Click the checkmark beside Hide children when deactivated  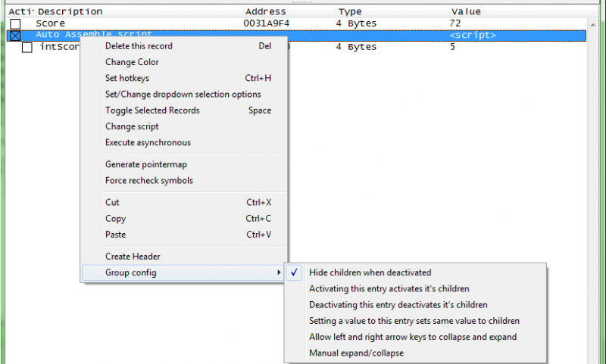(294, 272)
